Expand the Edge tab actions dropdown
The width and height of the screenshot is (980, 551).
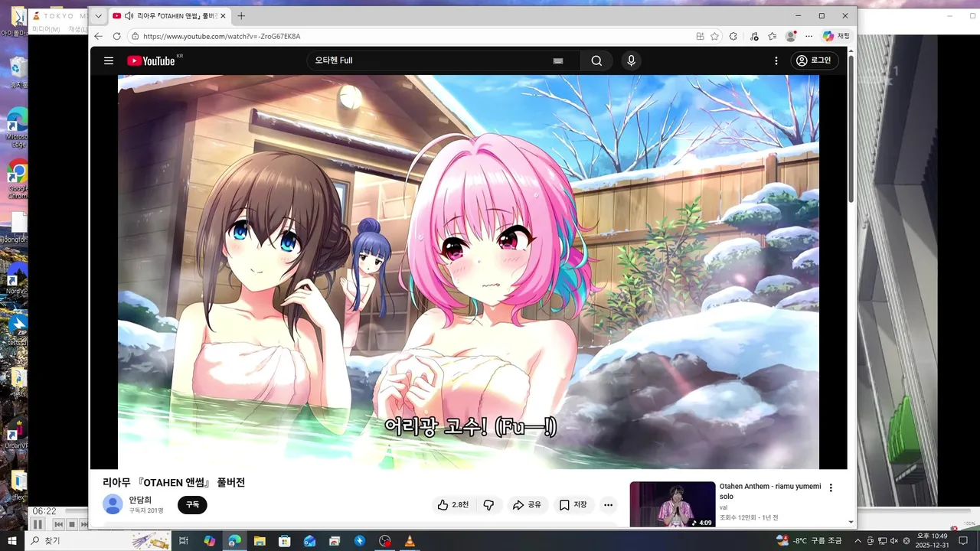(x=98, y=16)
